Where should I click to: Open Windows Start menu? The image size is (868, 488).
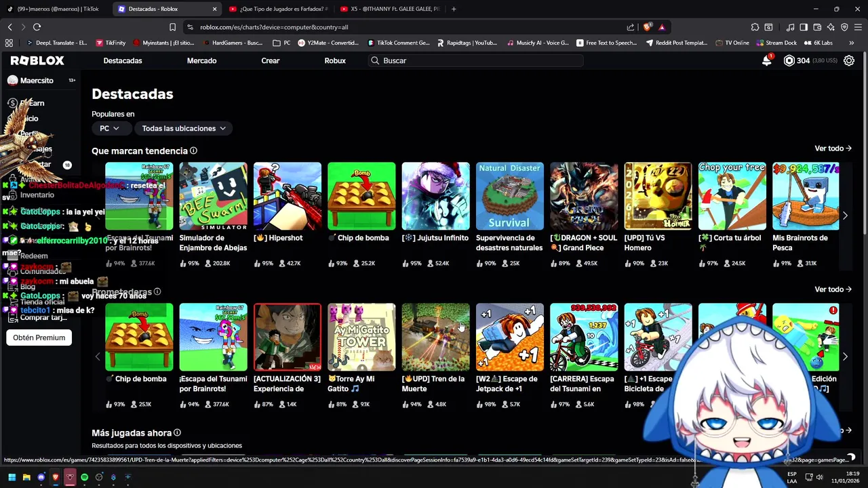click(x=12, y=477)
